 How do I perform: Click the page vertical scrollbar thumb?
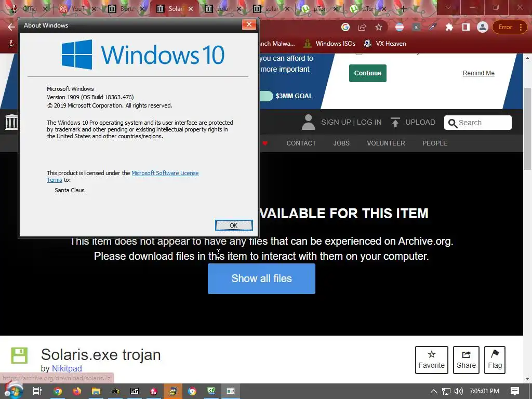click(527, 128)
